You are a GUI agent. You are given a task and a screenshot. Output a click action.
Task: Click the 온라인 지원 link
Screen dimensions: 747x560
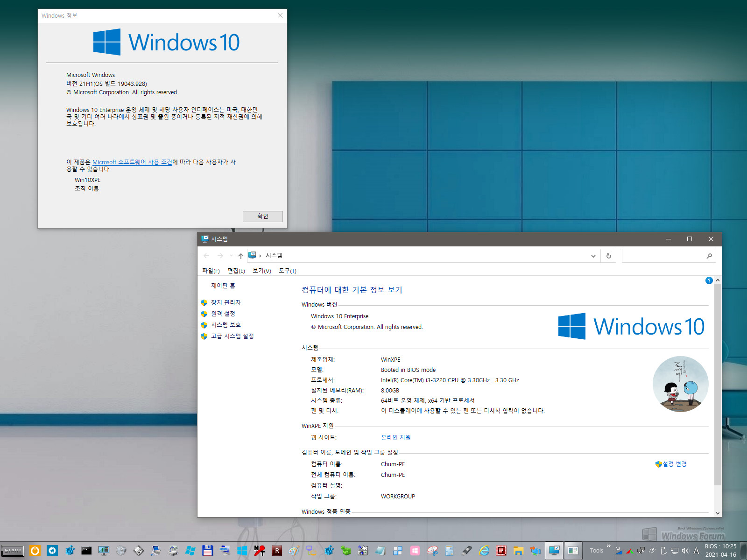[x=395, y=437]
